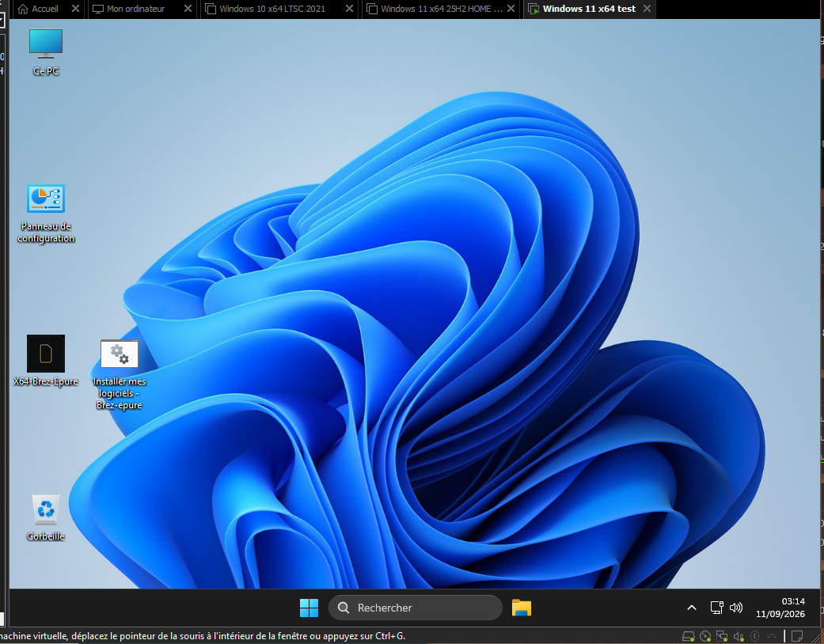The width and height of the screenshot is (824, 644).
Task: Click the dimmed USB device icon after Bluetooth
Action: pos(772,636)
